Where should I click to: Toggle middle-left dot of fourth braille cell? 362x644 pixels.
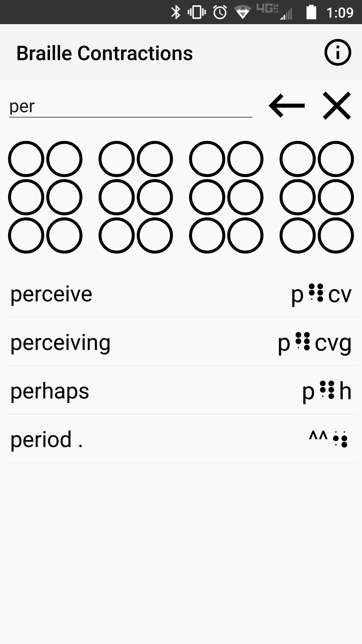298,197
